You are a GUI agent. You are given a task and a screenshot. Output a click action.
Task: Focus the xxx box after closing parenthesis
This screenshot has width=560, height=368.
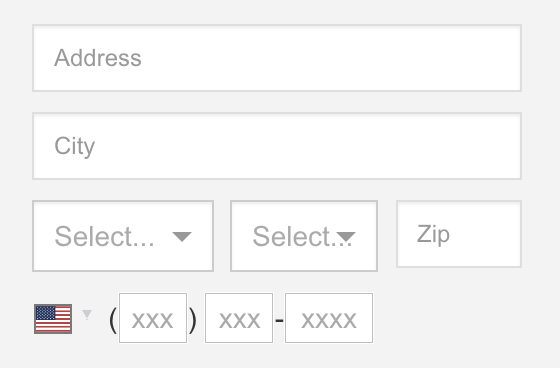click(239, 318)
